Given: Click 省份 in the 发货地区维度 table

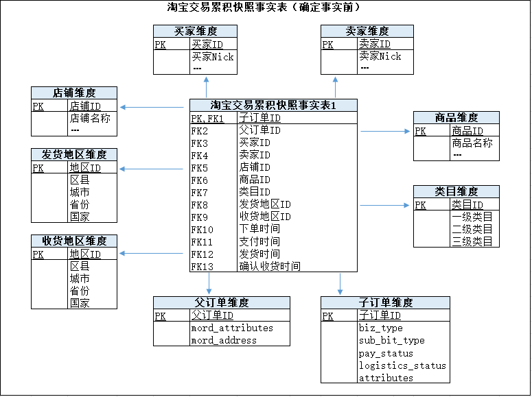Looking at the screenshot, I should pyautogui.click(x=80, y=204).
